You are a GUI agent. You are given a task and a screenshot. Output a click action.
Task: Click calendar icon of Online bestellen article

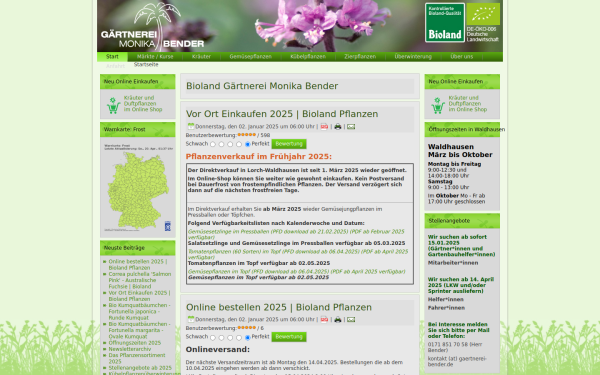[191, 319]
